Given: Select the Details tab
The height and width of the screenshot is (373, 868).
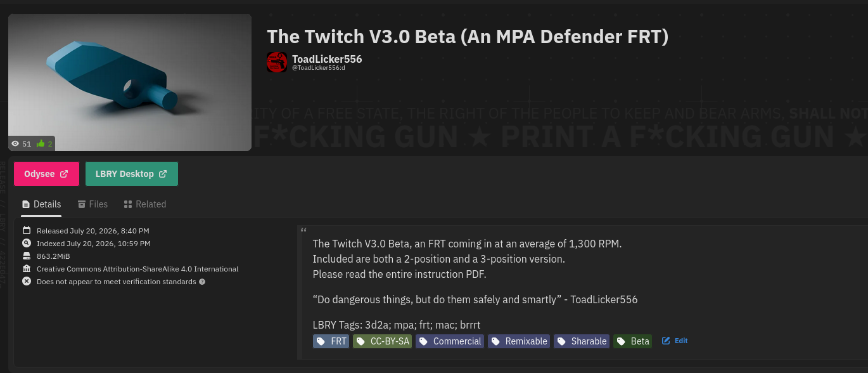Looking at the screenshot, I should point(41,204).
